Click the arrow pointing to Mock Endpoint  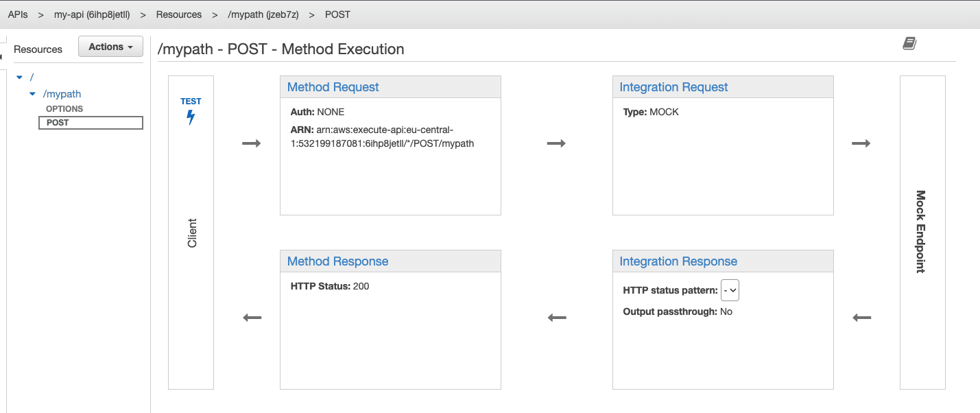[x=861, y=143]
